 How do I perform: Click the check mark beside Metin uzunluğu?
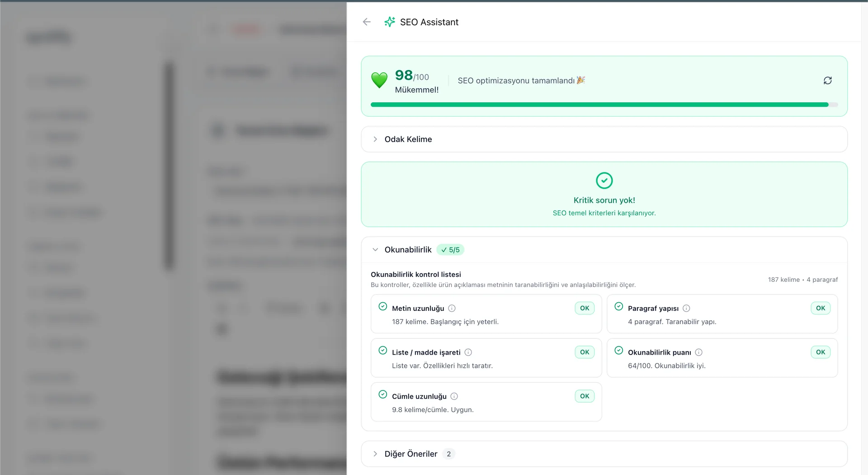pyautogui.click(x=383, y=307)
